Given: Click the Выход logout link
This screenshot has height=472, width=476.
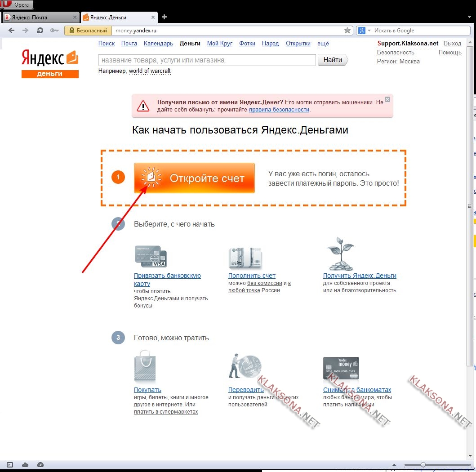Looking at the screenshot, I should [452, 44].
